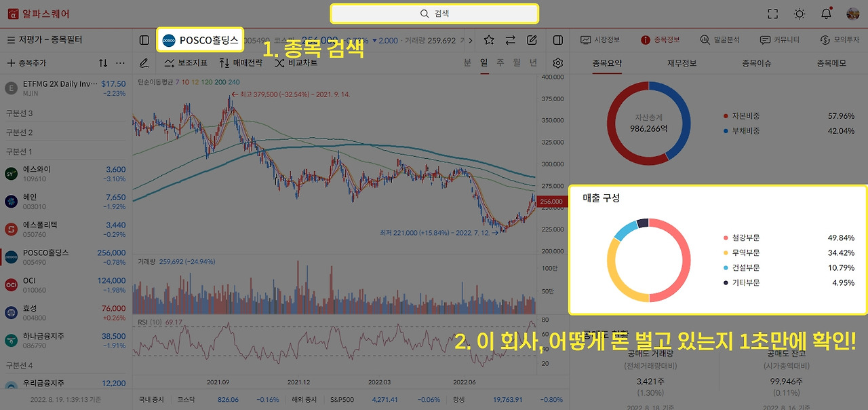Viewport: 868px width, 410px height.
Task: Expand stock header details with the right chevron
Action: pos(471,41)
